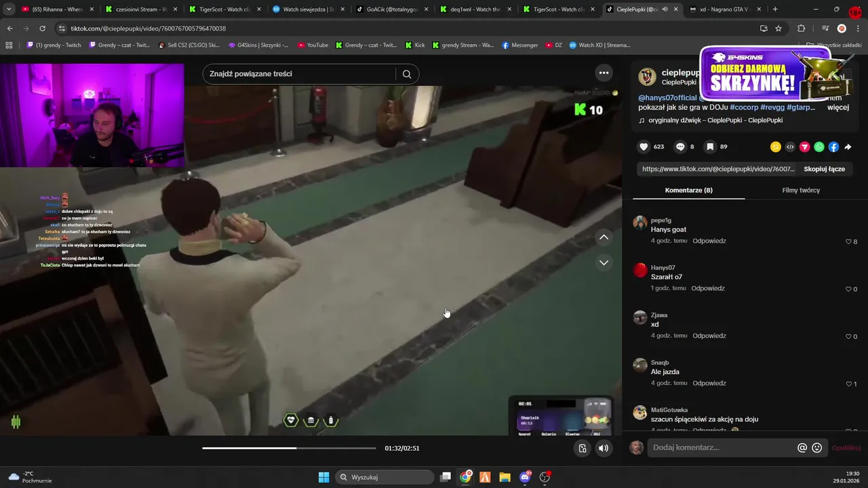Expand the description with "więcej"

pos(838,107)
